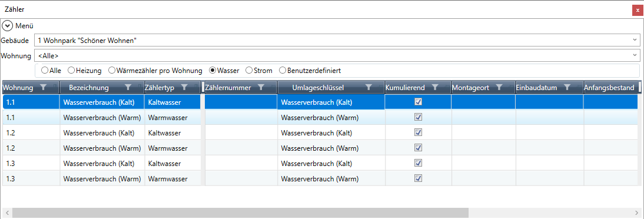Toggle Kumulierend checkbox for 1.2 Warmwasser row
Viewport: 644px width, 219px height.
[x=418, y=148]
